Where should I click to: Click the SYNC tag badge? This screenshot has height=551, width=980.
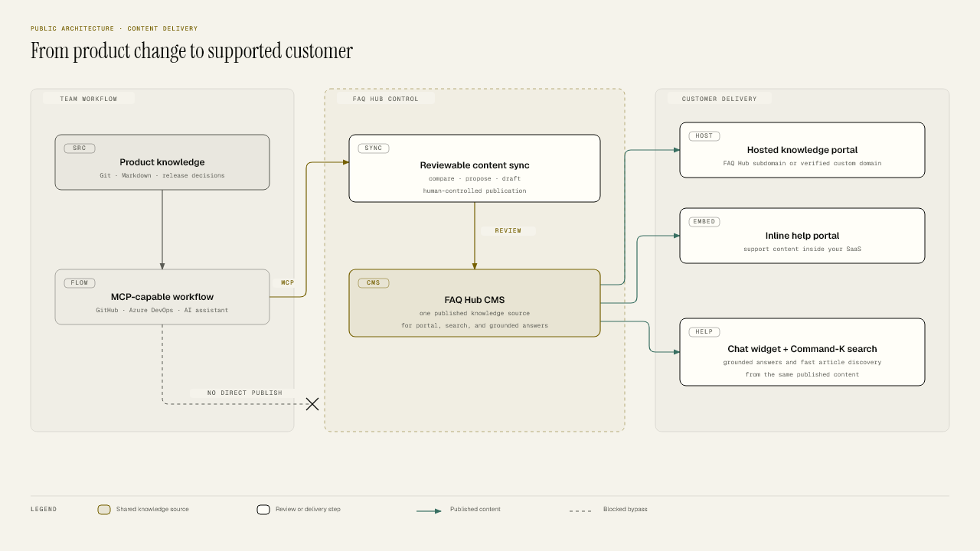(x=374, y=148)
